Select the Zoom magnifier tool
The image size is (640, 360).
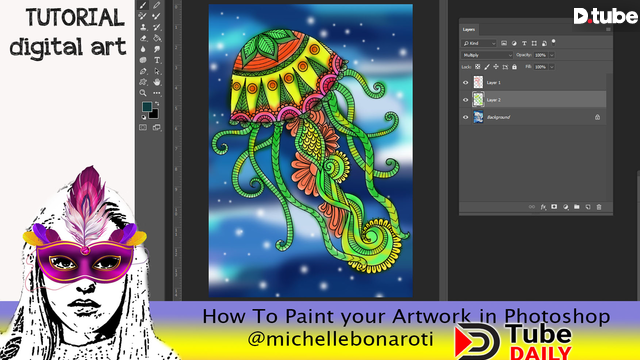click(143, 93)
